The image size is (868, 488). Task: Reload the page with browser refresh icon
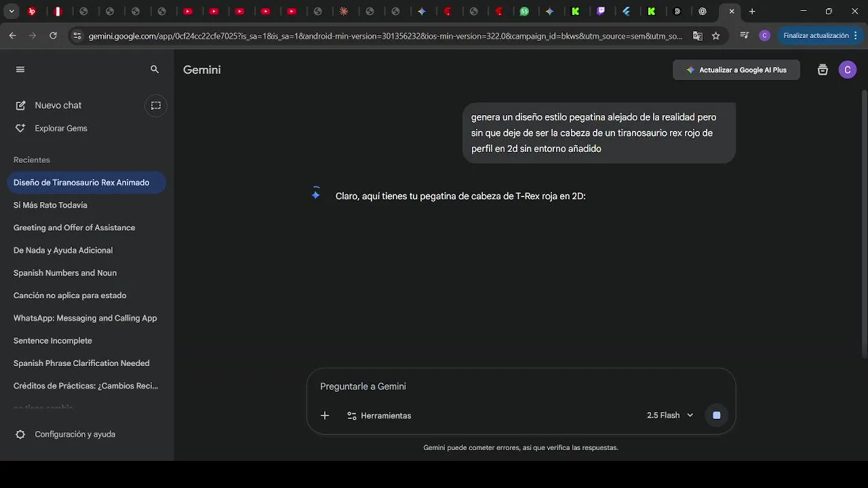tap(53, 36)
